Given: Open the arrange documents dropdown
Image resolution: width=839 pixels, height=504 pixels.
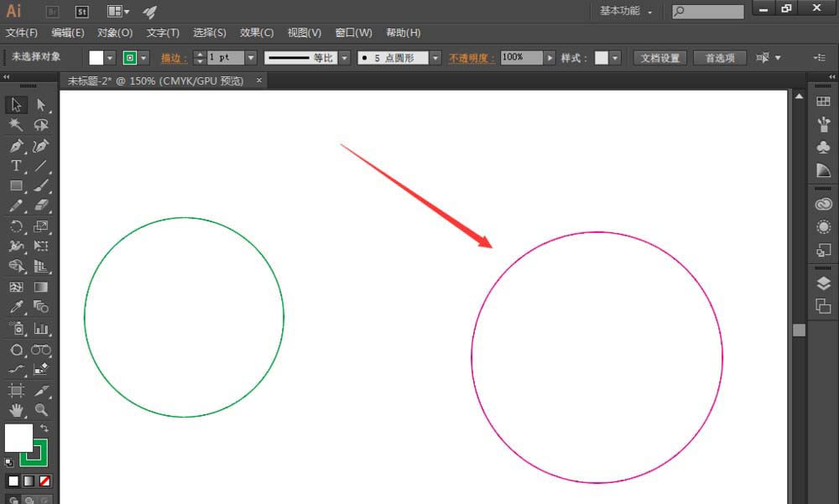Looking at the screenshot, I should pos(118,11).
